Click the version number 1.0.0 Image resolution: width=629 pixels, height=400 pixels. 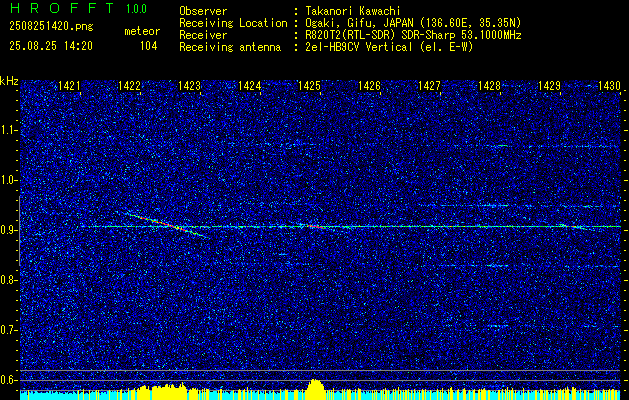coord(136,9)
